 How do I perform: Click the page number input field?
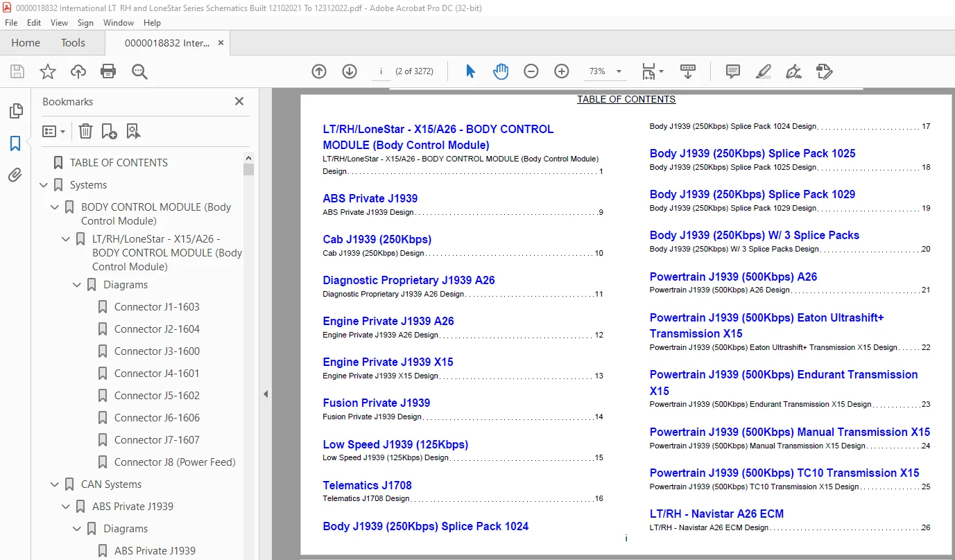[381, 71]
